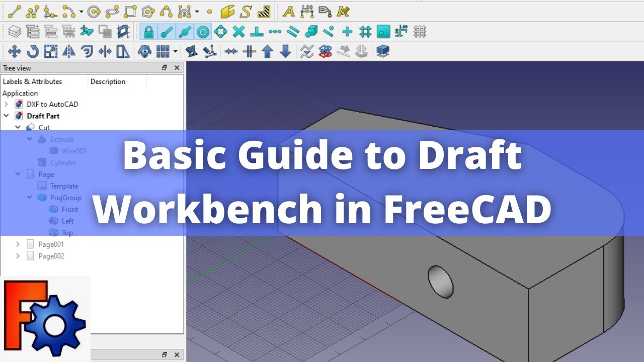The image size is (644, 362).
Task: Toggle Snap Intersection
Action: pyautogui.click(x=238, y=32)
